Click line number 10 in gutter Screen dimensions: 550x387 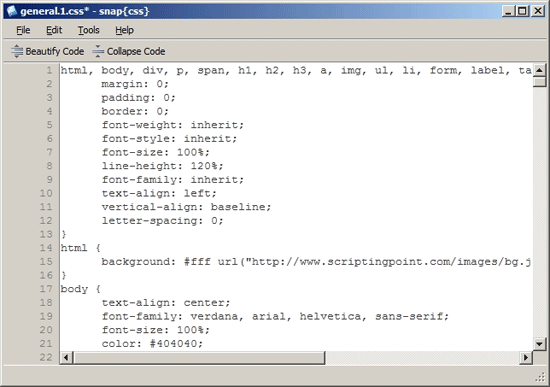click(46, 193)
